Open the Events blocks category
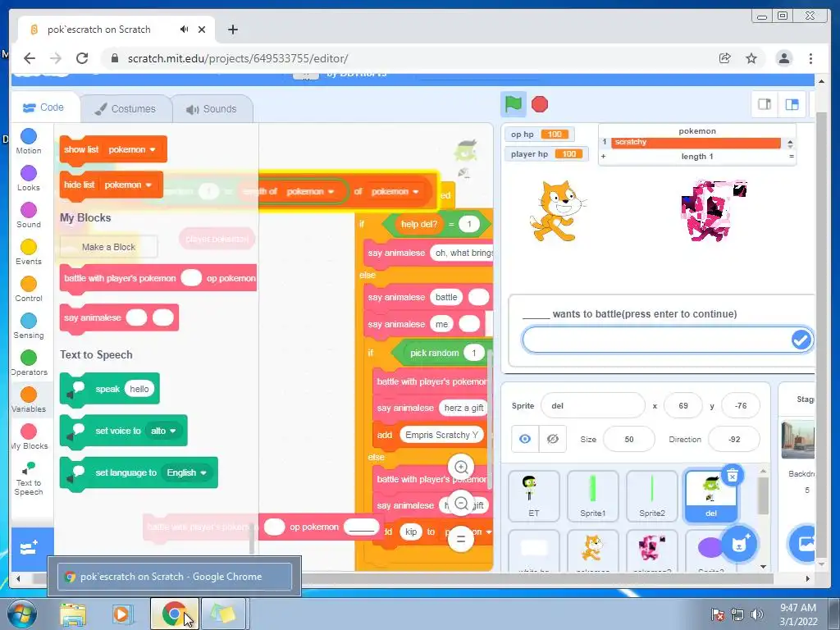This screenshot has width=840, height=630. pos(29,253)
